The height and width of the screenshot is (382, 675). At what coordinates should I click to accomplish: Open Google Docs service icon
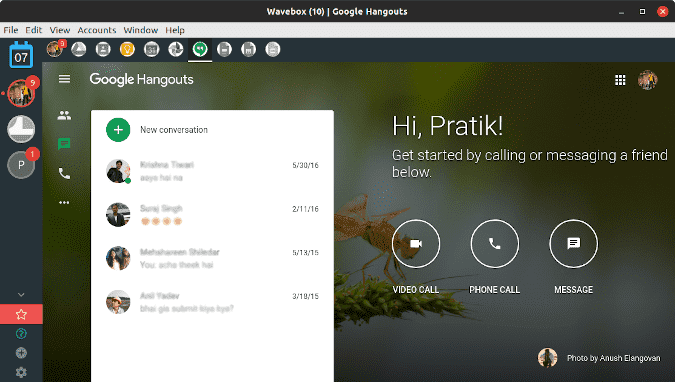[x=224, y=49]
